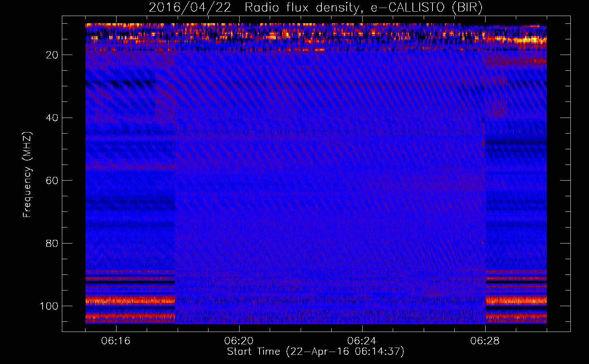Image resolution: width=589 pixels, height=364 pixels.
Task: Click the 80 frequency tick label
Action: 52,243
